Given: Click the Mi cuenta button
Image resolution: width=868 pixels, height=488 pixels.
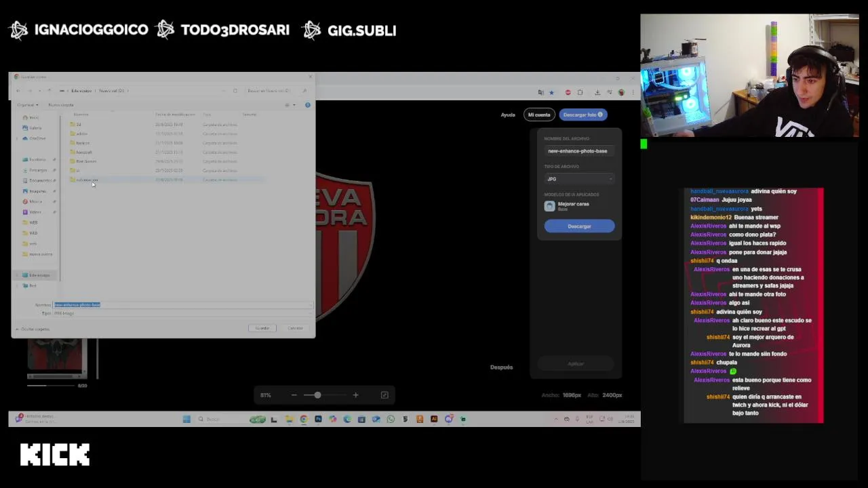Looking at the screenshot, I should (x=539, y=115).
